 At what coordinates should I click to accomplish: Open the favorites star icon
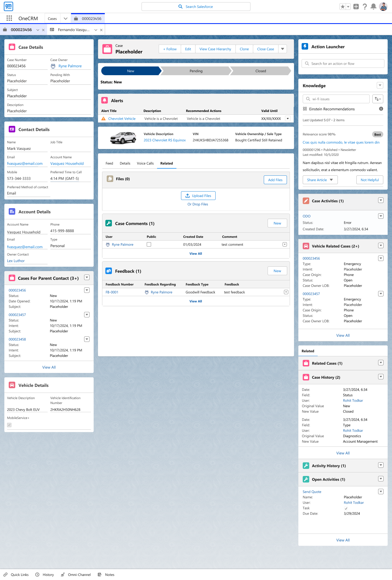pyautogui.click(x=342, y=7)
